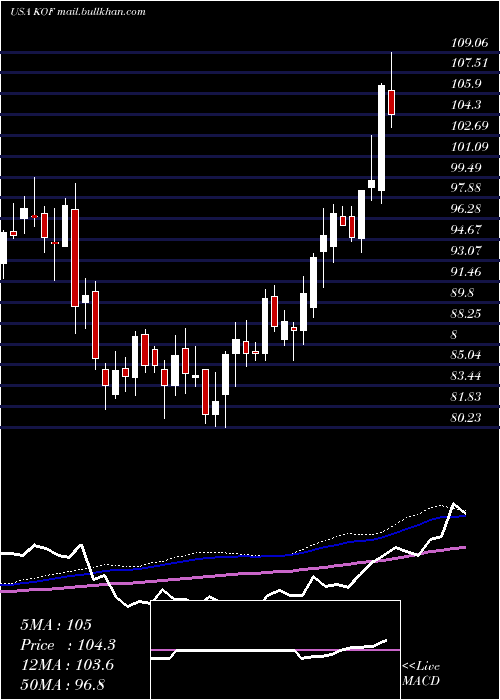500x700 pixels.
Task: Click the 93.07 price axis label
Action: tap(466, 250)
